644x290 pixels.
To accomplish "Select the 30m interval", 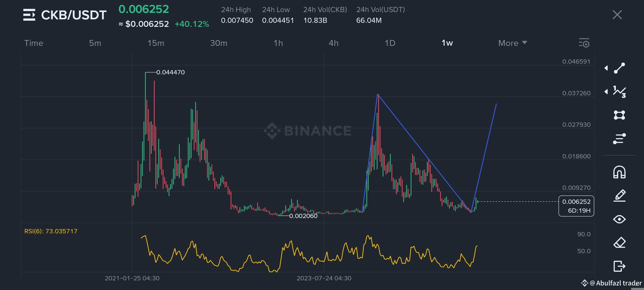I will (218, 43).
